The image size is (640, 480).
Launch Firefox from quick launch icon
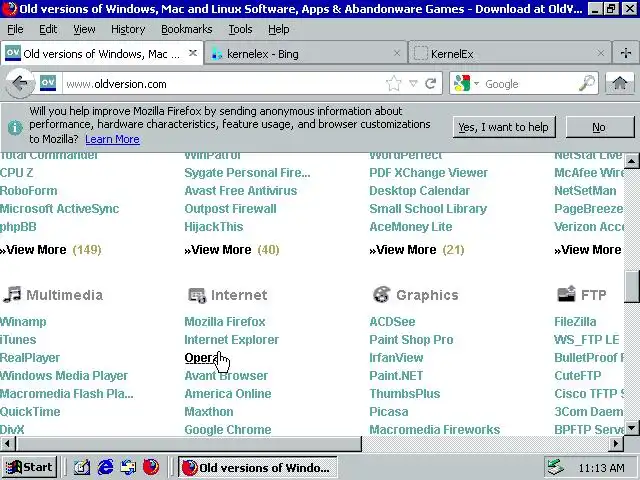151,467
